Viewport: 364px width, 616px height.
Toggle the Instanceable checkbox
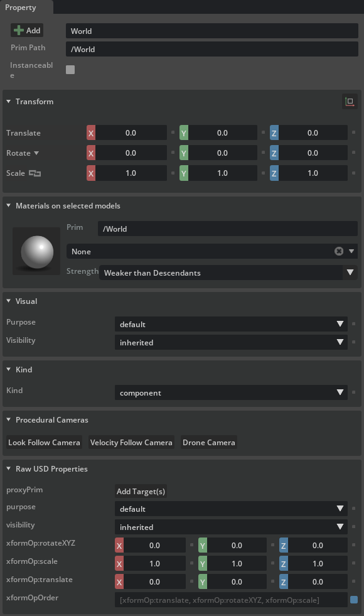70,70
